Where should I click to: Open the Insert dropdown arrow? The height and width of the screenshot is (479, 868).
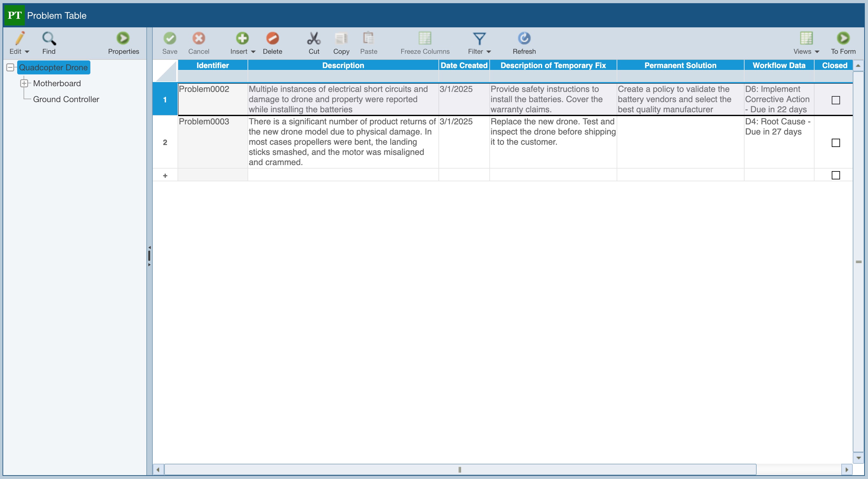point(253,52)
